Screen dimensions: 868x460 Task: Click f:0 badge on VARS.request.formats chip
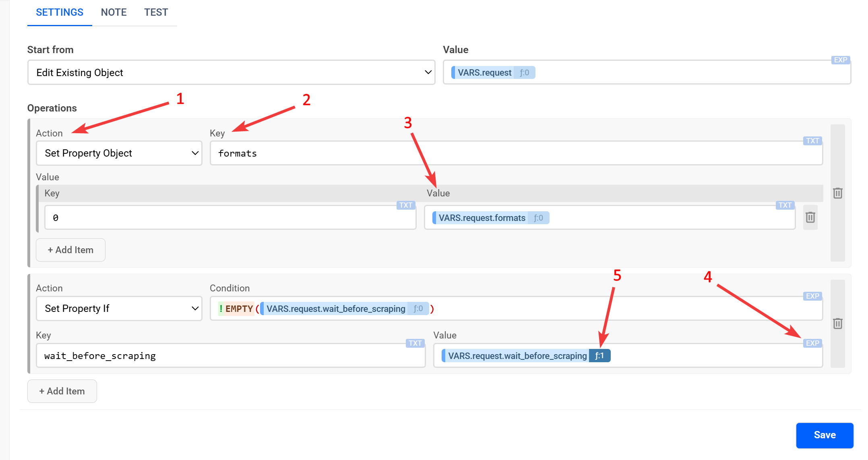[x=538, y=218]
